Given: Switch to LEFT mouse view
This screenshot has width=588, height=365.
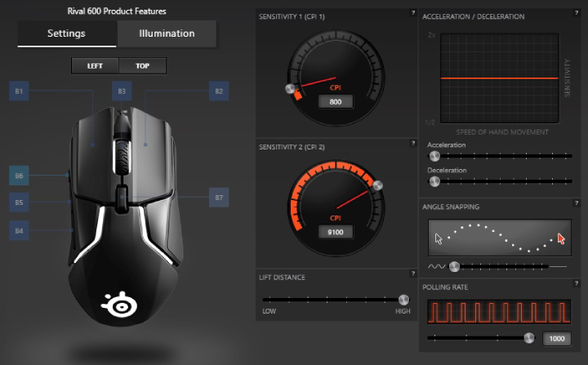Looking at the screenshot, I should pos(95,66).
